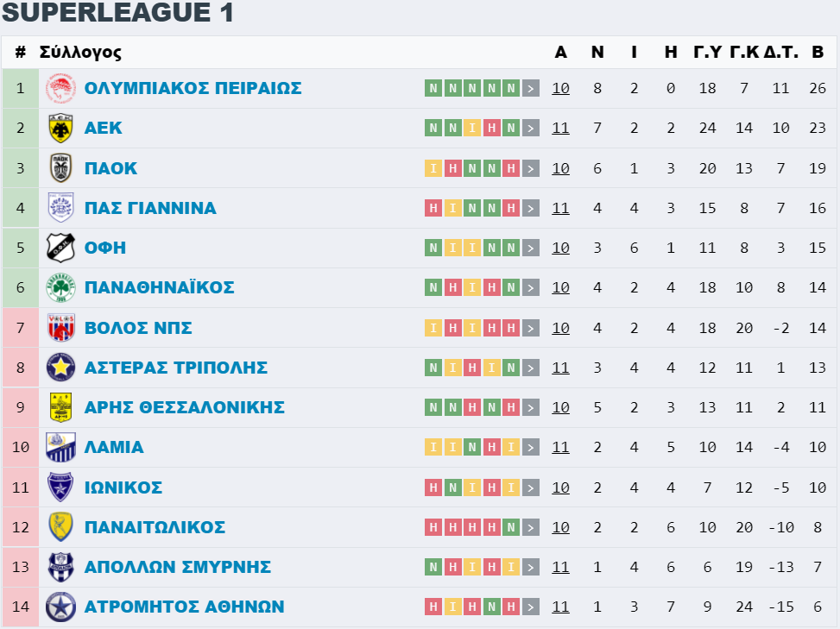
Task: Click the AEK club crest
Action: pyautogui.click(x=60, y=128)
